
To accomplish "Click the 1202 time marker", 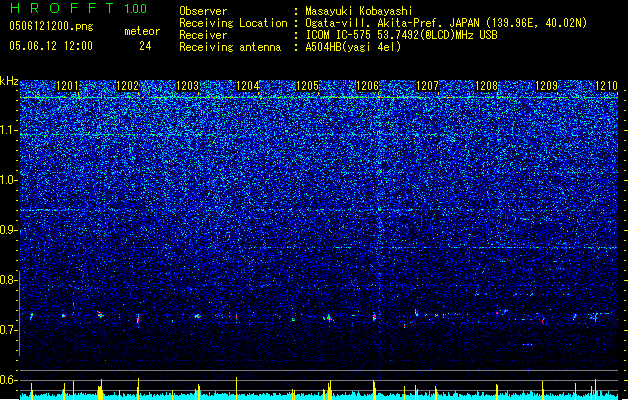I will (x=127, y=86).
